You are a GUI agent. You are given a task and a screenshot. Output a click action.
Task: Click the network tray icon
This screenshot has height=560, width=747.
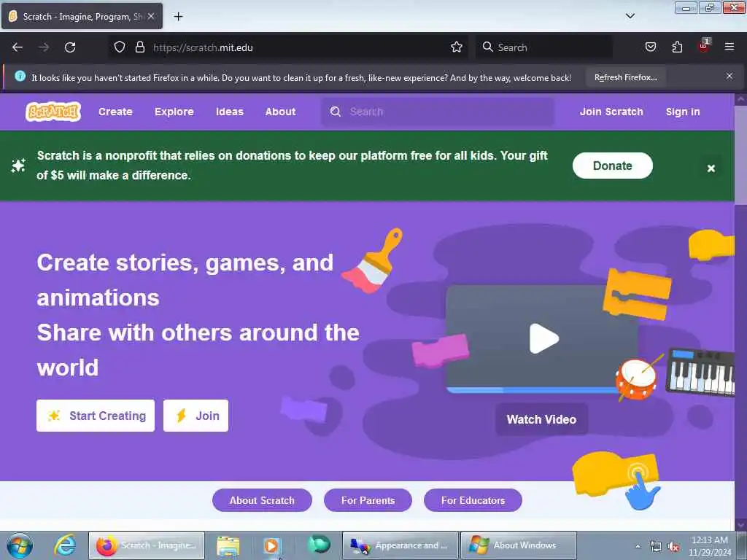[656, 547]
